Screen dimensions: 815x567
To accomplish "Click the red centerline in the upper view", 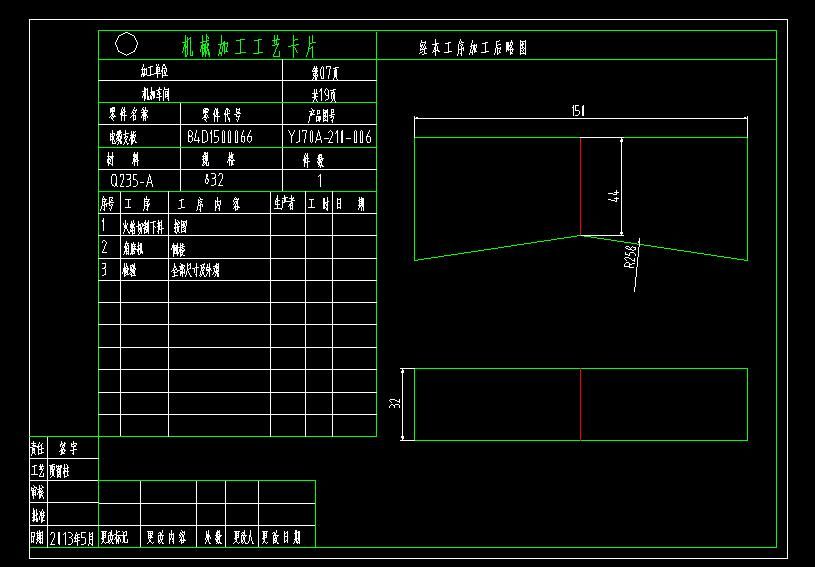I will coord(580,186).
